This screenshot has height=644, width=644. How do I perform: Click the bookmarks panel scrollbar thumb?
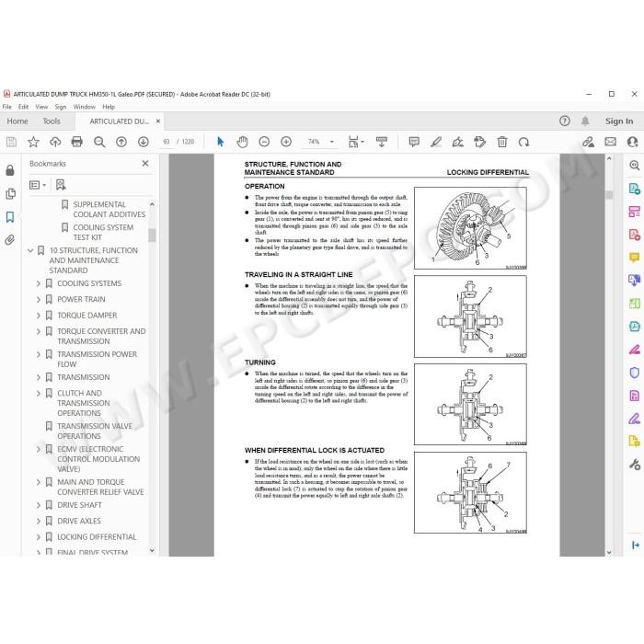coord(152,236)
